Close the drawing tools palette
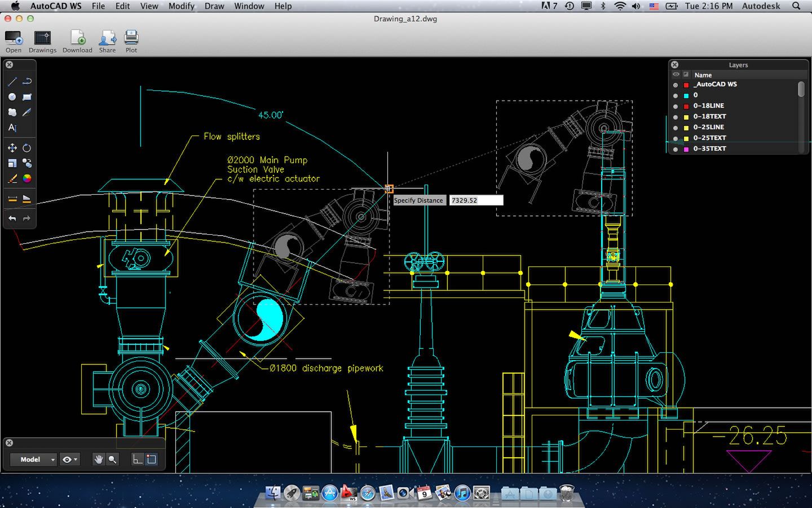Viewport: 812px width, 508px height. click(x=9, y=65)
